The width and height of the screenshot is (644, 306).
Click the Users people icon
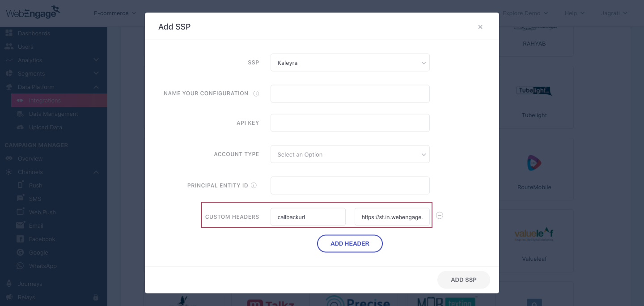(x=9, y=47)
